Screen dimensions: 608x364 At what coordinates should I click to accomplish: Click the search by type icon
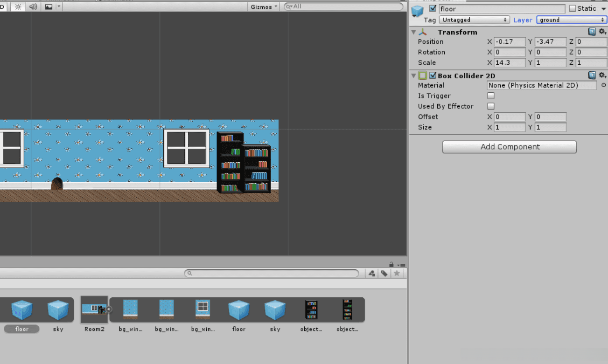click(x=372, y=274)
